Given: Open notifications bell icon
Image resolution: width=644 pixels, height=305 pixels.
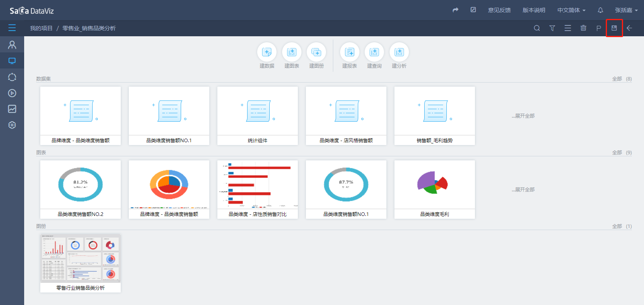Looking at the screenshot, I should point(601,10).
